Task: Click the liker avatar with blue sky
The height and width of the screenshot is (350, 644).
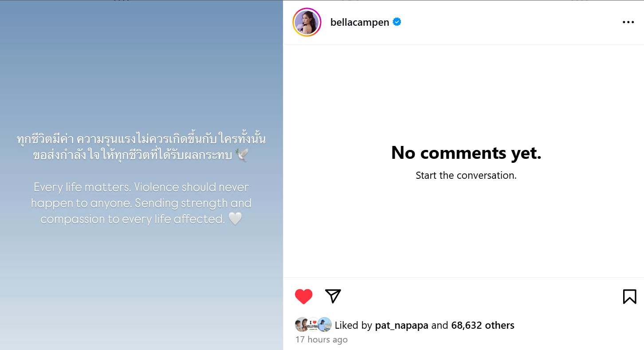Action: click(x=325, y=325)
